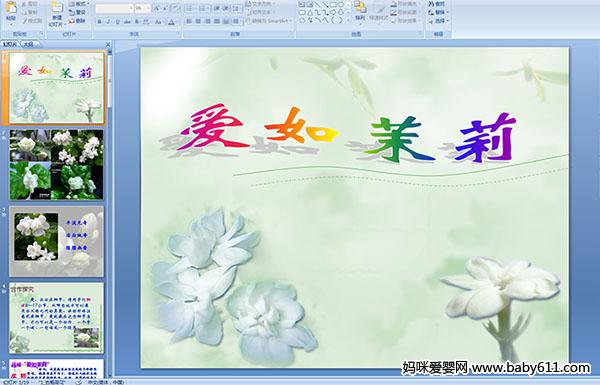600x385 pixels.
Task: Select the oval shape in shapes gallery
Action: 341,5
